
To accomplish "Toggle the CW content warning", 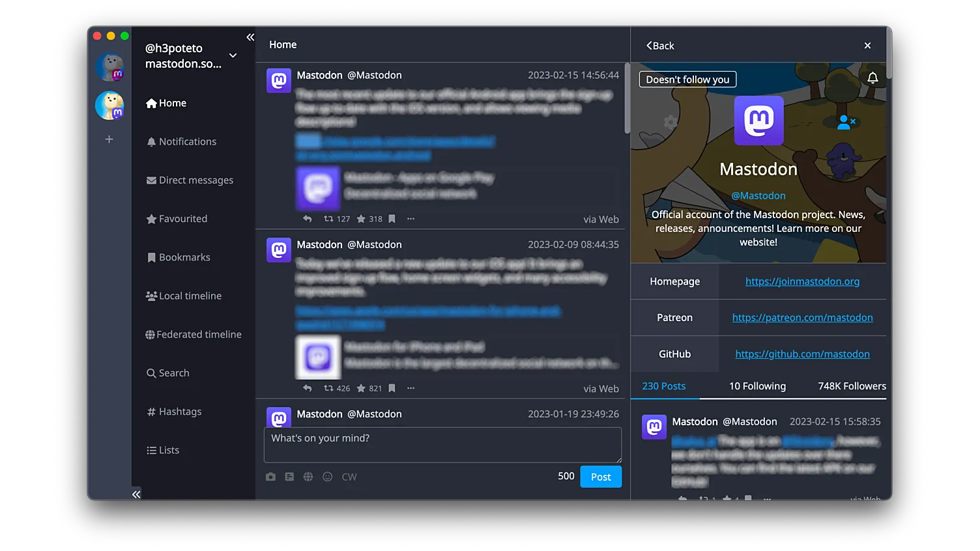I will 349,477.
